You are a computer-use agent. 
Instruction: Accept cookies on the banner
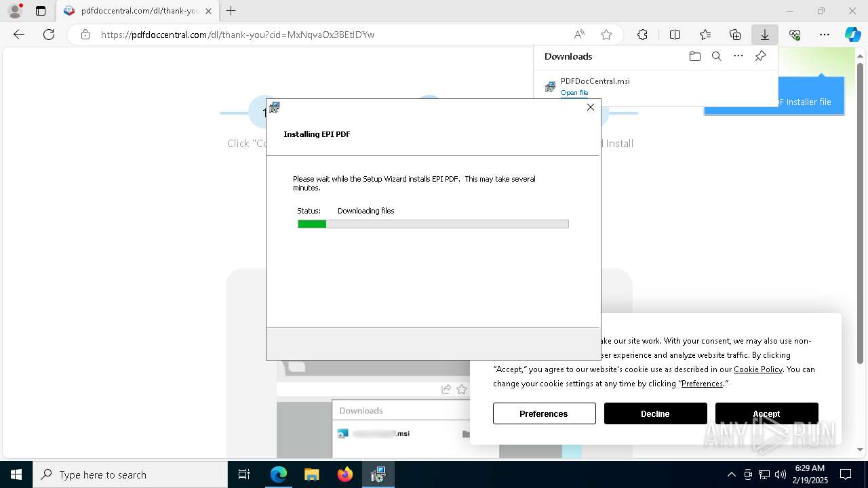click(x=767, y=413)
